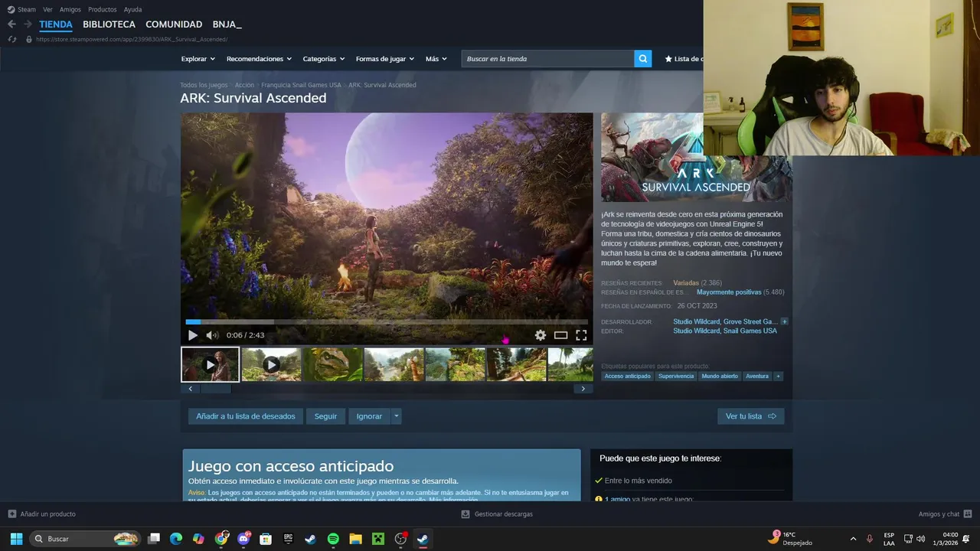Toggle theater mode on video
This screenshot has width=980, height=551.
560,335
